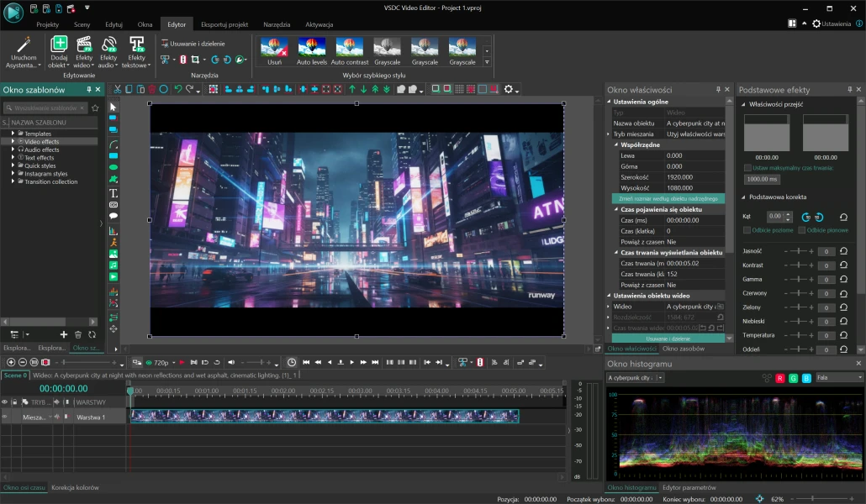Adjust the Kontrast slider

pos(798,265)
